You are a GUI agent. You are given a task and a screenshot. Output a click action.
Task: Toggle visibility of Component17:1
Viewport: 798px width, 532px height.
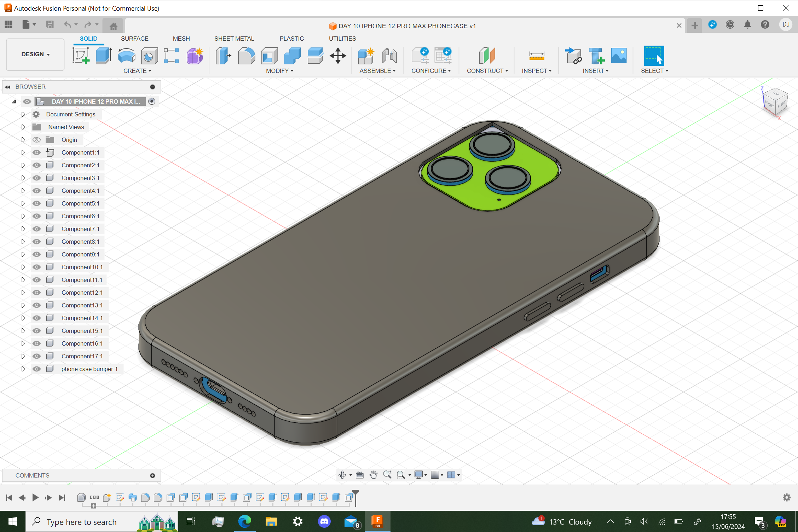36,356
